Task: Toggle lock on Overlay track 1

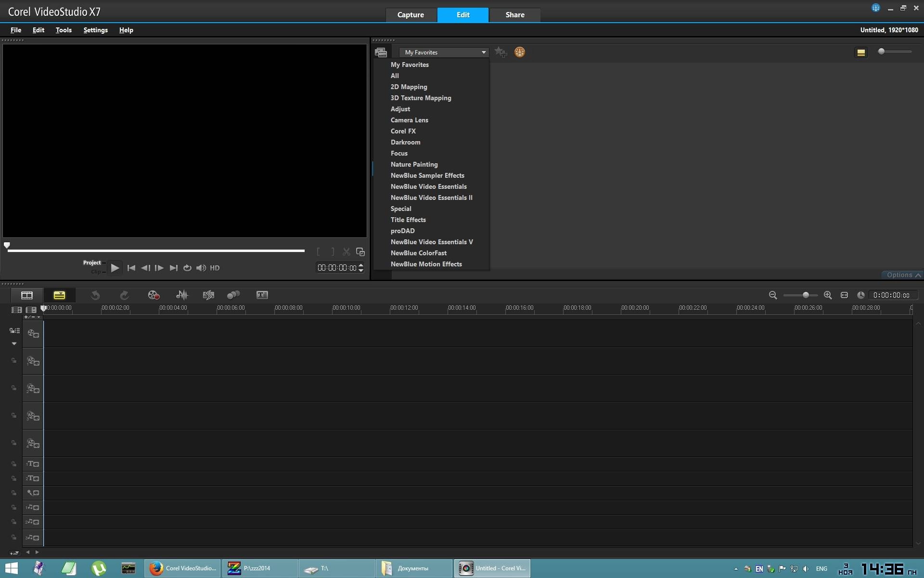Action: (x=14, y=360)
